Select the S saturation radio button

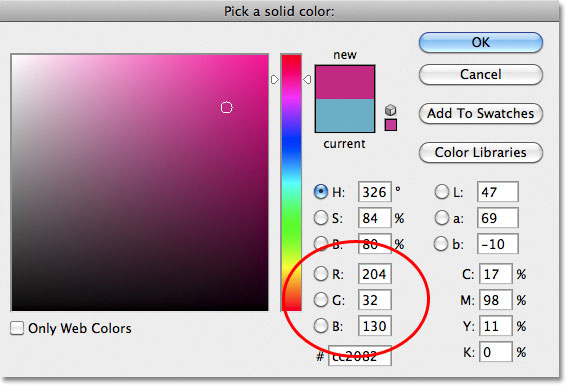coord(321,218)
